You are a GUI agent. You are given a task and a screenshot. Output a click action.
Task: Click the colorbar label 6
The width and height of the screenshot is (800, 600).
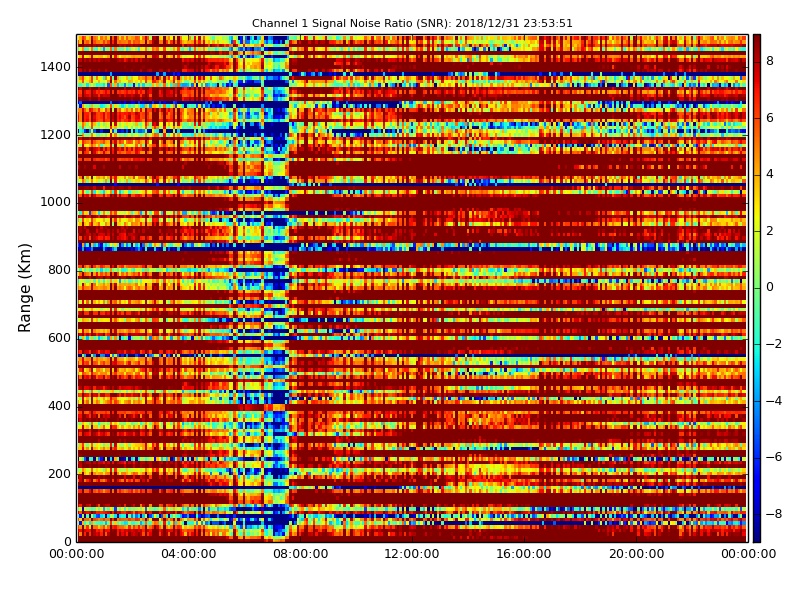click(x=770, y=118)
